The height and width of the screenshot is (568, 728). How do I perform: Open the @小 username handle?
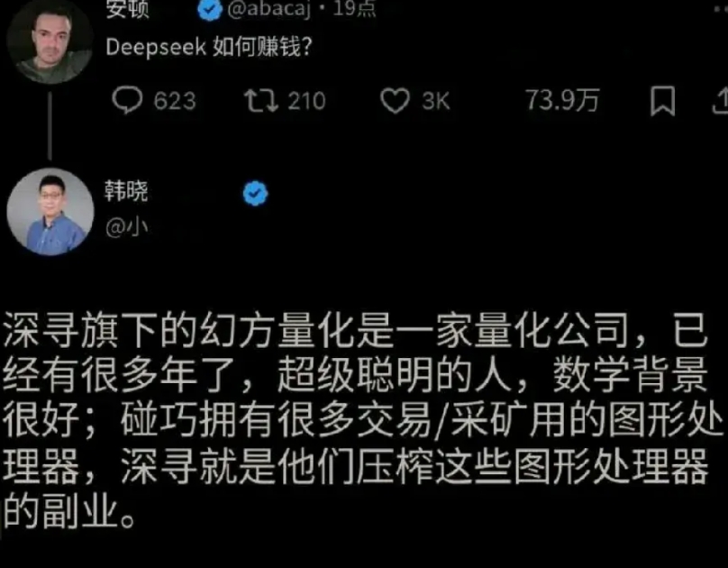coord(126,227)
